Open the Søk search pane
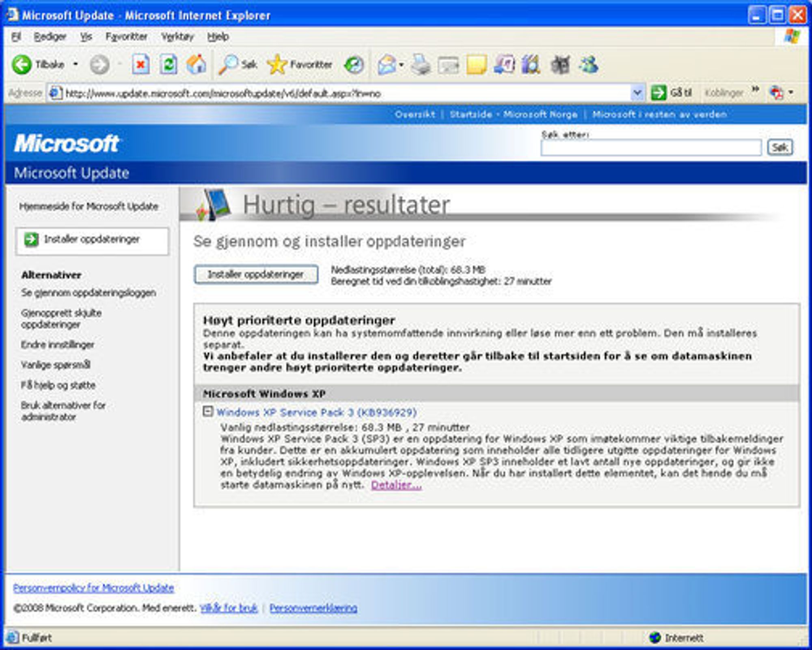The width and height of the screenshot is (812, 650). pos(238,65)
